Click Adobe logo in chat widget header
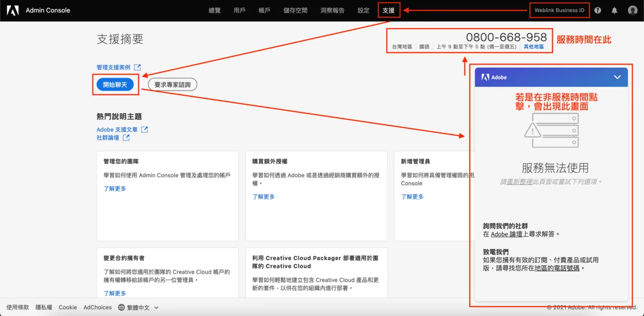 click(485, 77)
